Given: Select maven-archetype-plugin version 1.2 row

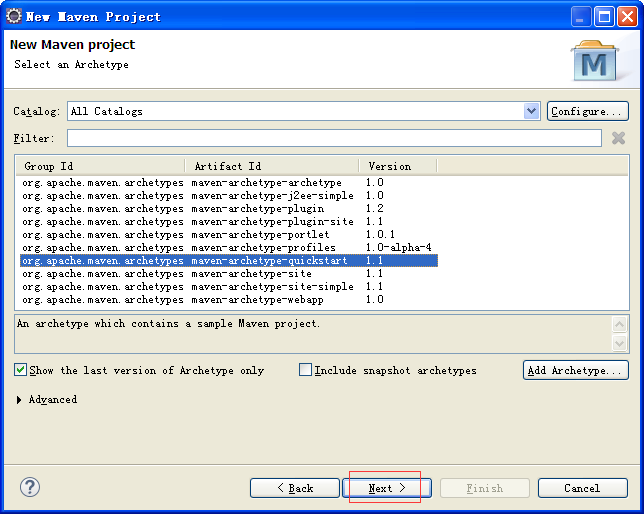Looking at the screenshot, I should pyautogui.click(x=229, y=209).
